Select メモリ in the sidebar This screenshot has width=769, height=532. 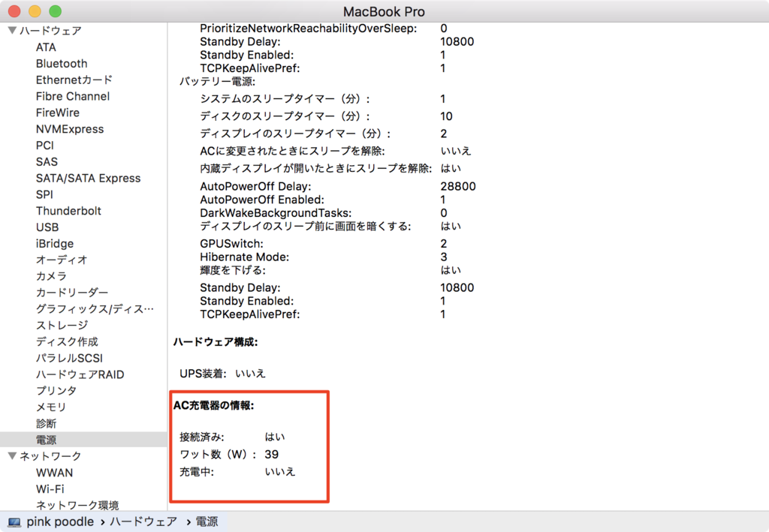click(51, 407)
